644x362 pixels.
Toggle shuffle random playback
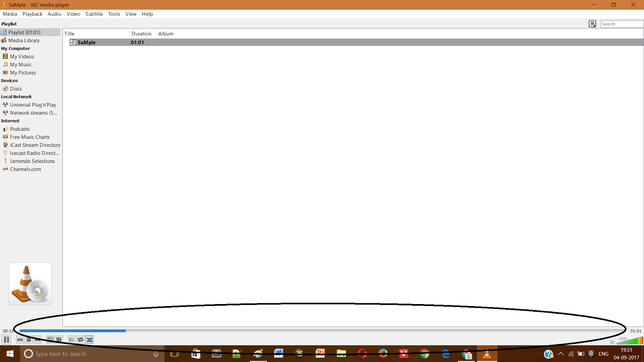[x=89, y=340]
